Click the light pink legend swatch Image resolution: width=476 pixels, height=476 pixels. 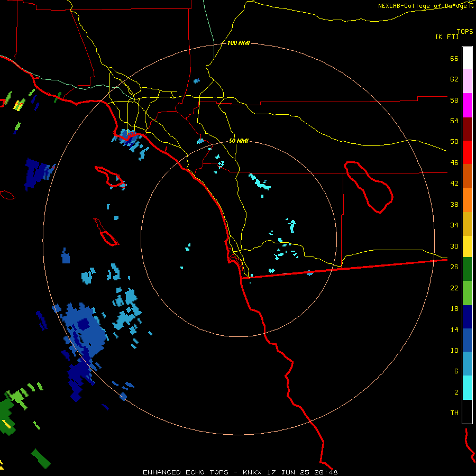[467, 81]
